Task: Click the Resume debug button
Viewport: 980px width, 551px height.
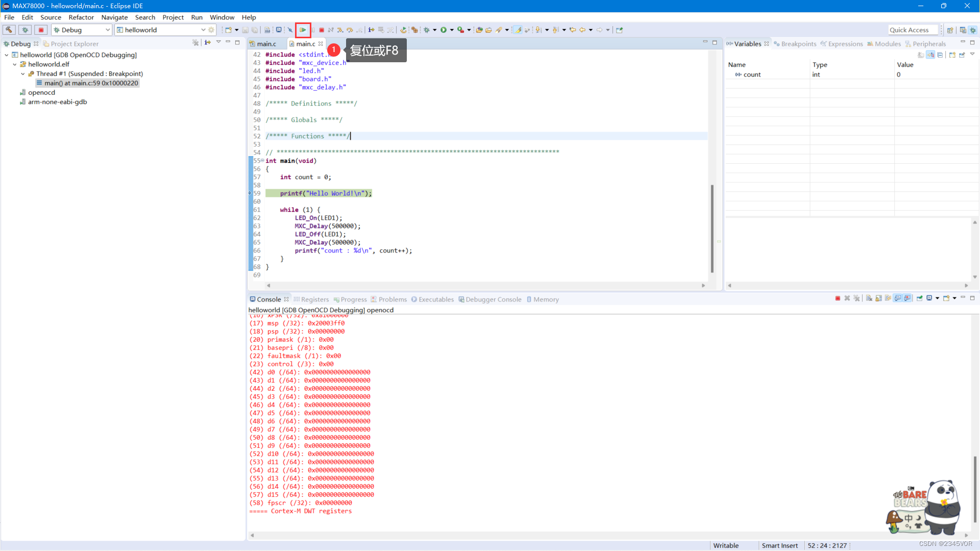Action: 303,30
